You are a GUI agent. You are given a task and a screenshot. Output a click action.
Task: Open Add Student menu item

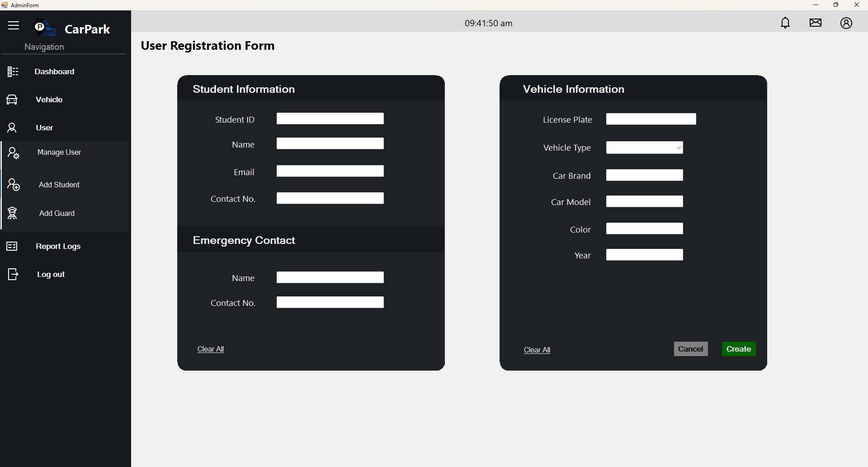coord(59,185)
